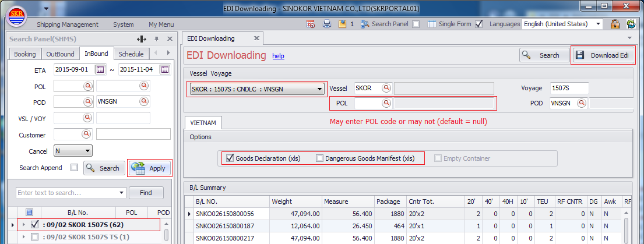The image size is (644, 244).
Task: Open the quick access dropdown arrow in title bar
Action: (47, 8)
